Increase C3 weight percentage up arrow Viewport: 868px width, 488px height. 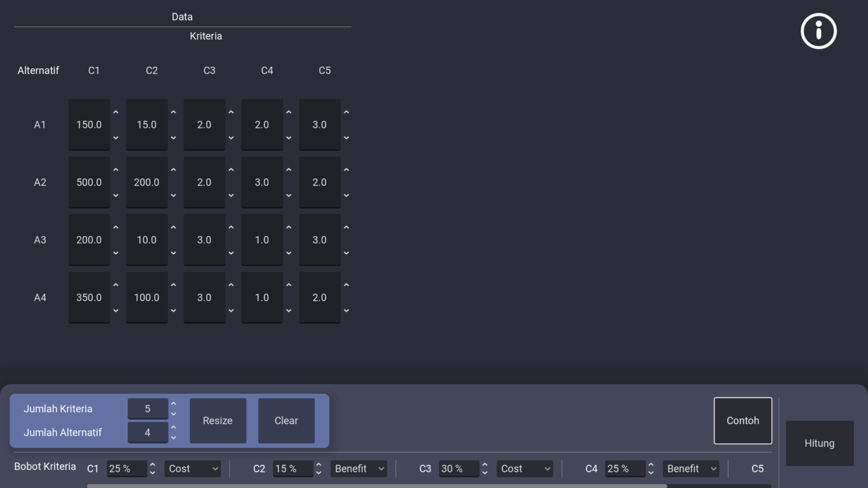pos(485,465)
